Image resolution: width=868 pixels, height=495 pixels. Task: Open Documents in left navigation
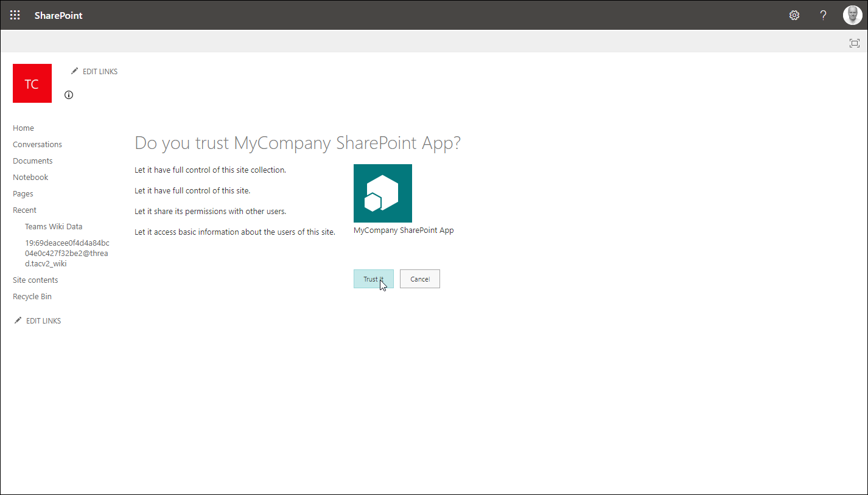pyautogui.click(x=33, y=161)
